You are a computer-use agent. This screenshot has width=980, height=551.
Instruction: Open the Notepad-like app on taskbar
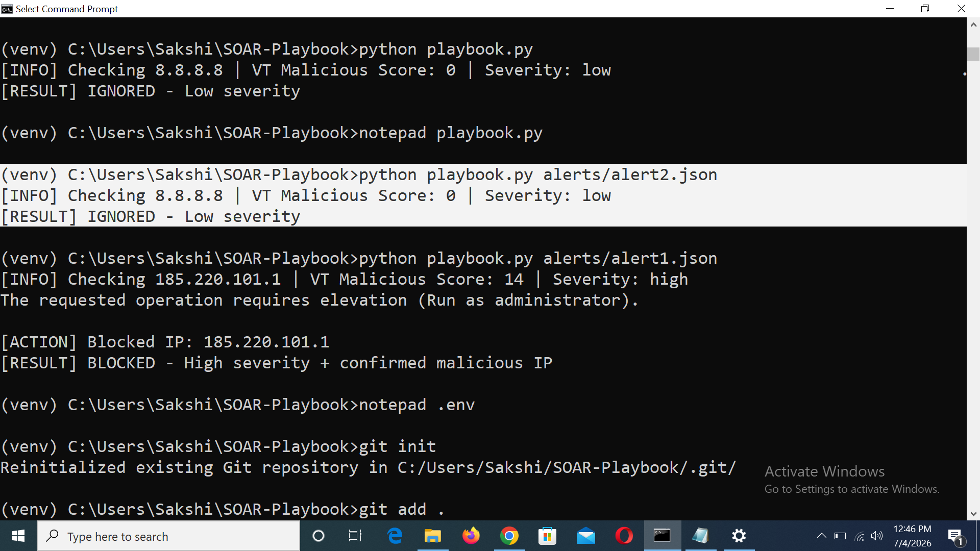coord(701,536)
